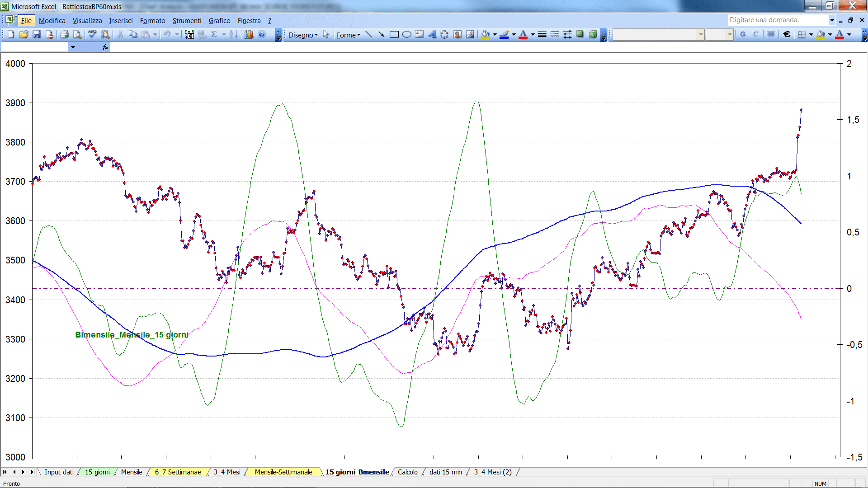Click the Open folder icon

click(24, 34)
